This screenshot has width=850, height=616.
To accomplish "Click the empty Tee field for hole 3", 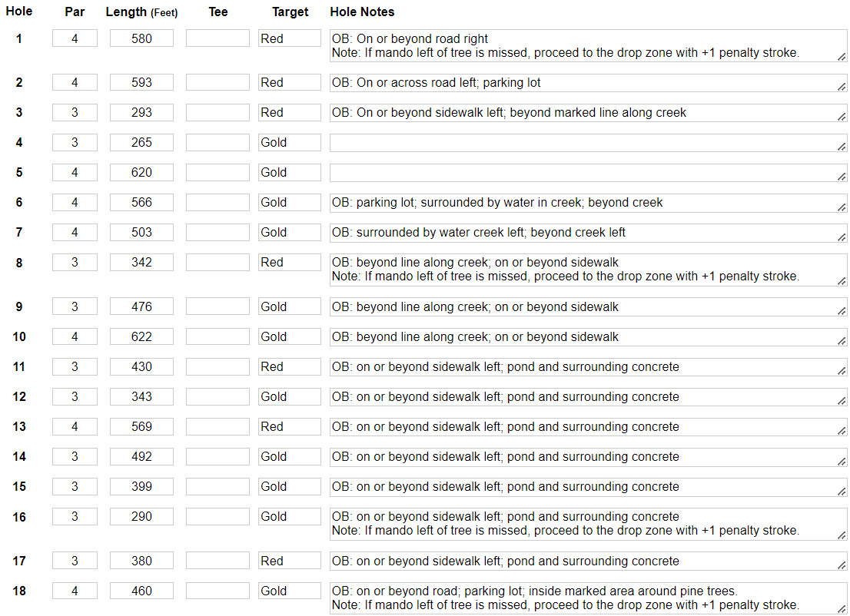I will [217, 112].
